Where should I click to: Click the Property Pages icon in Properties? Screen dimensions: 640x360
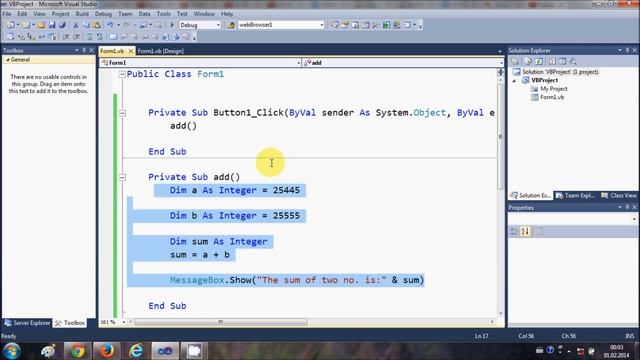pos(539,231)
